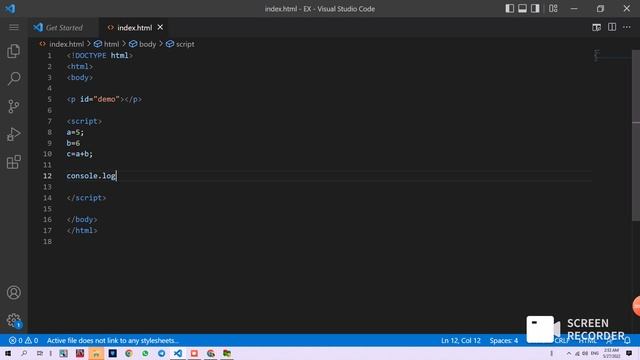Show problems via errors and warnings indicator
The width and height of the screenshot is (640, 360).
click(x=23, y=340)
